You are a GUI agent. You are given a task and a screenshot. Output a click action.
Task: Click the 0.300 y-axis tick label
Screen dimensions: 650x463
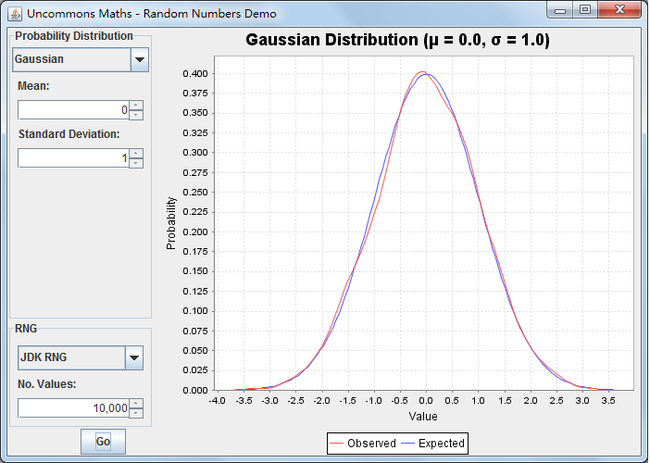(195, 153)
